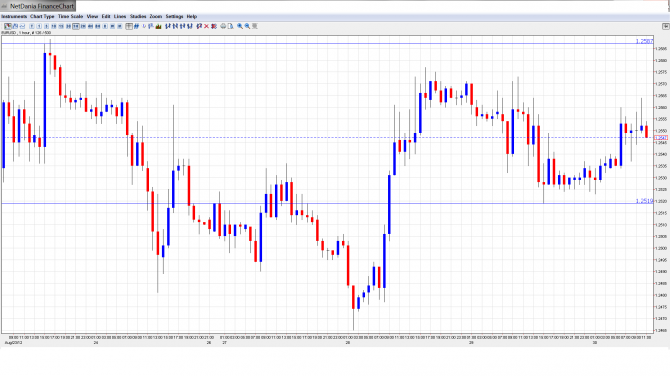Open the Help menu

click(x=192, y=16)
